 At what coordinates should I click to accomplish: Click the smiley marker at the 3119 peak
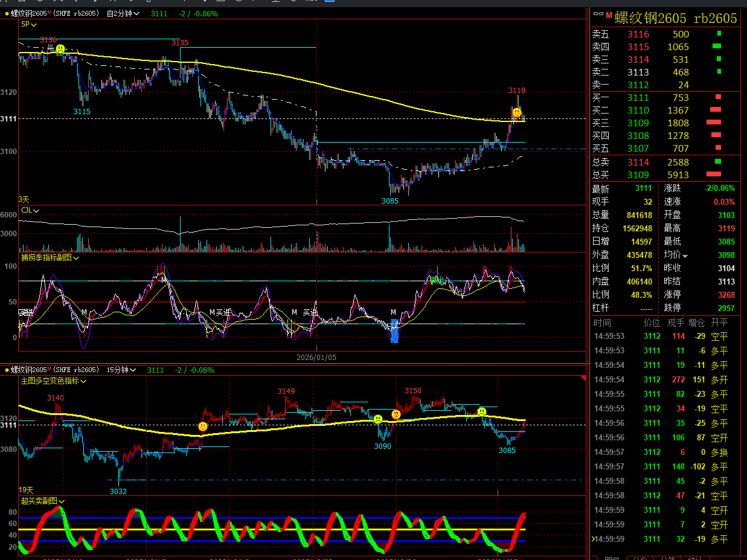click(x=517, y=112)
